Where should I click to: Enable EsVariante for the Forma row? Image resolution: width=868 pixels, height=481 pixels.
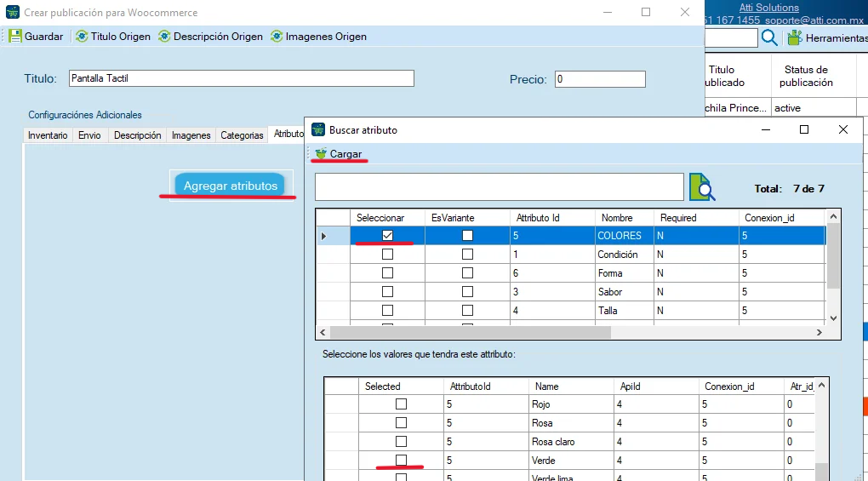(x=468, y=273)
